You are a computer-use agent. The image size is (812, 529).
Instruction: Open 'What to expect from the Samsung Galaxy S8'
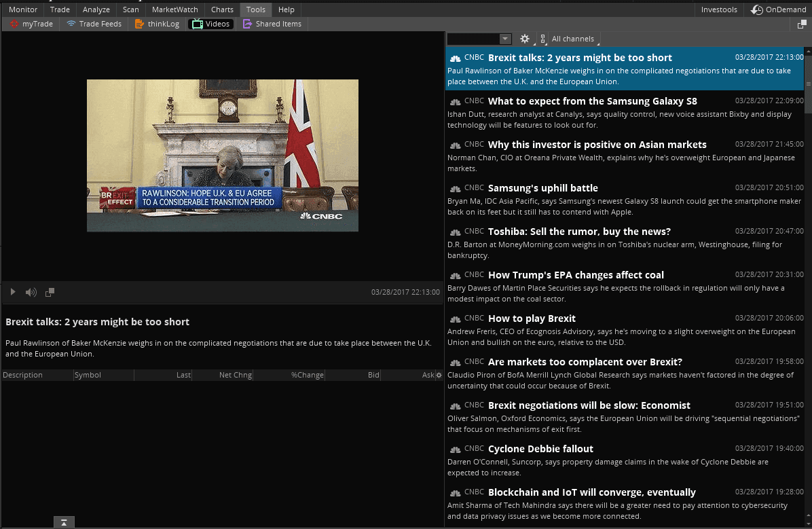625,112
